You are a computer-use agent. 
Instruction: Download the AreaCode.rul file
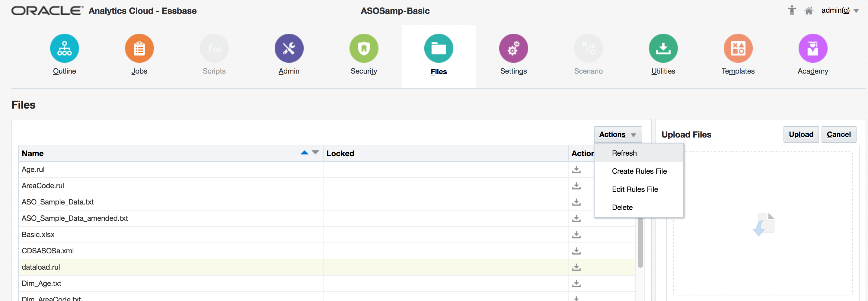[x=576, y=185]
